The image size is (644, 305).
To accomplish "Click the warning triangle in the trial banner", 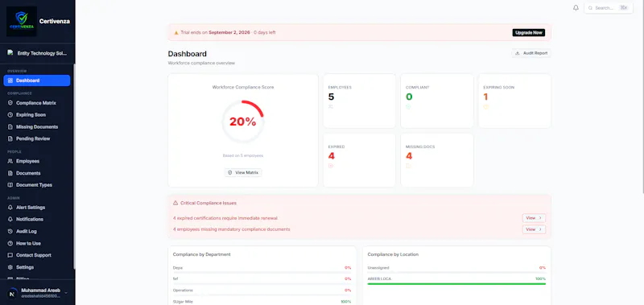I will click(176, 32).
